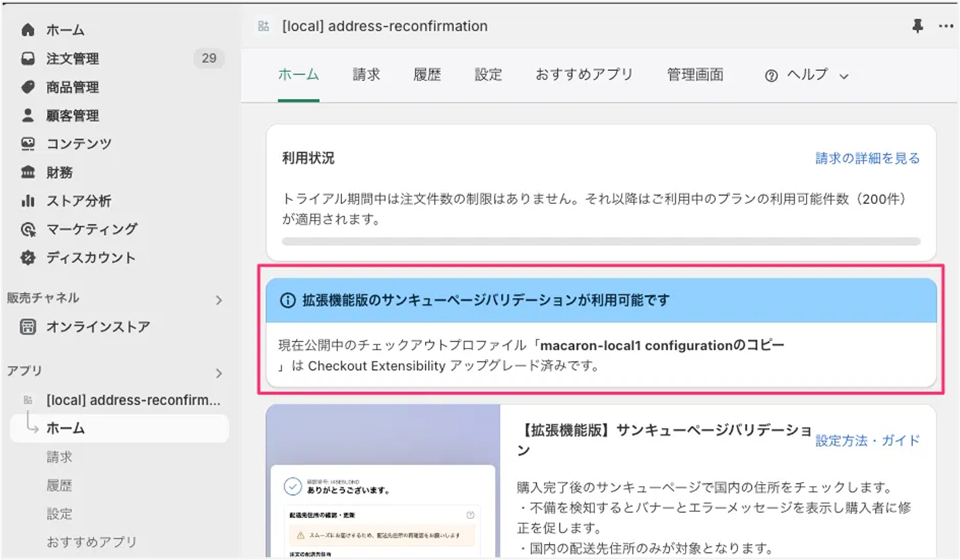960x560 pixels.
Task: Click the Home house icon in sidebar
Action: 28,30
